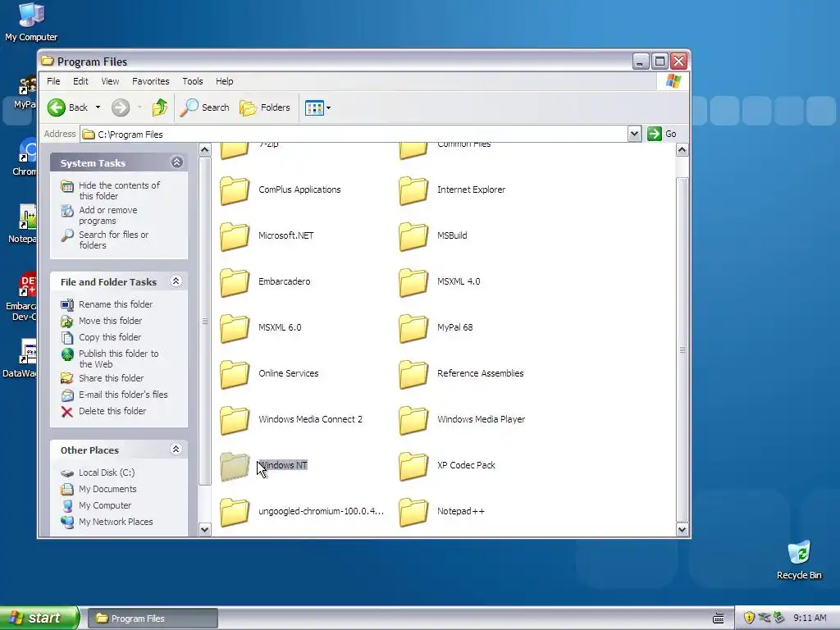Open the Search pane from the toolbar
The image size is (840, 630).
(x=204, y=107)
